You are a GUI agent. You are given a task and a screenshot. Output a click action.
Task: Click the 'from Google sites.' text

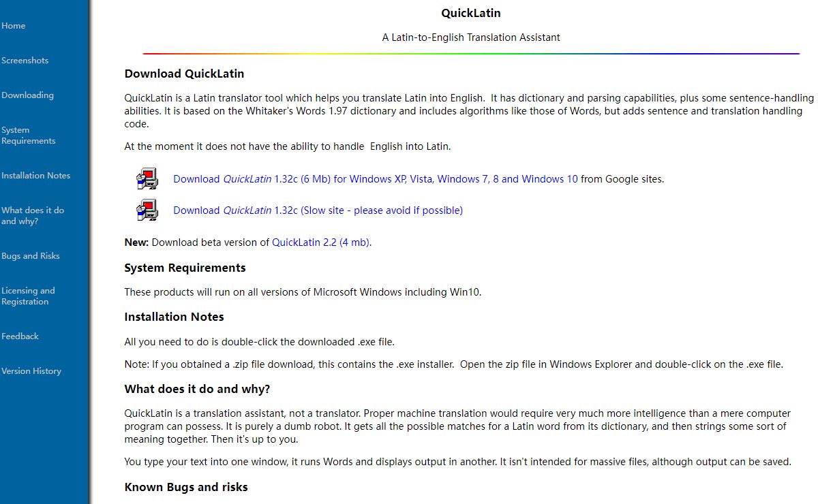622,179
